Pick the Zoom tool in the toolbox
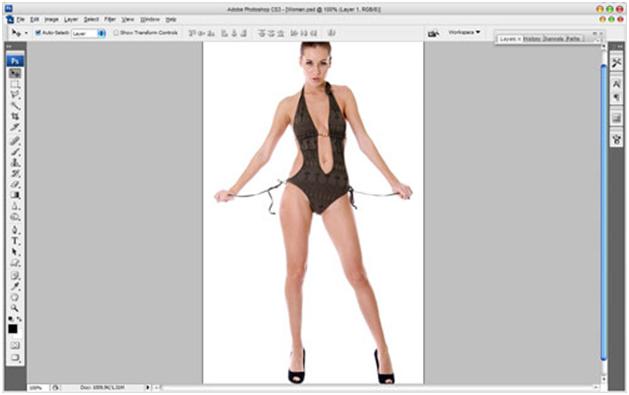This screenshot has width=629, height=395. (x=15, y=308)
